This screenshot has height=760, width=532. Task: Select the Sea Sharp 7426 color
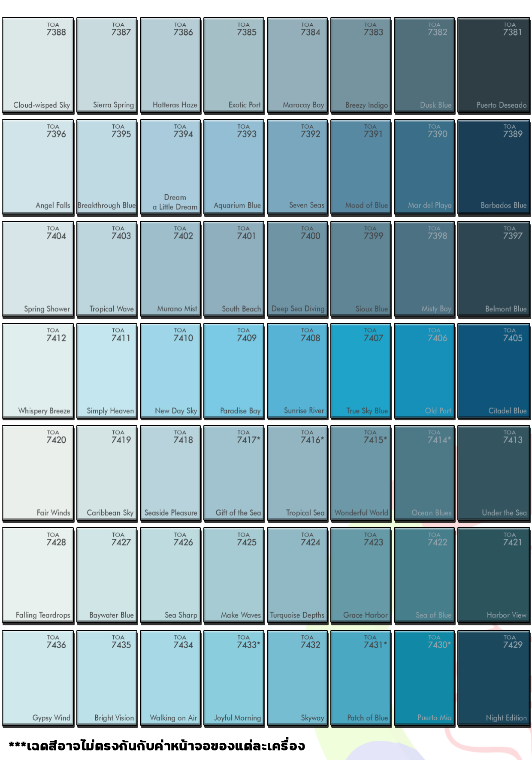170,575
